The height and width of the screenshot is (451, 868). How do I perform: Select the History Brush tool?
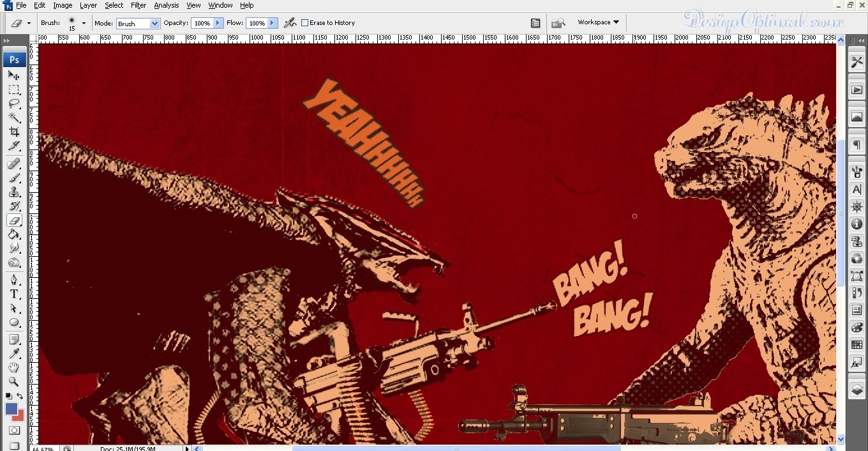point(14,206)
